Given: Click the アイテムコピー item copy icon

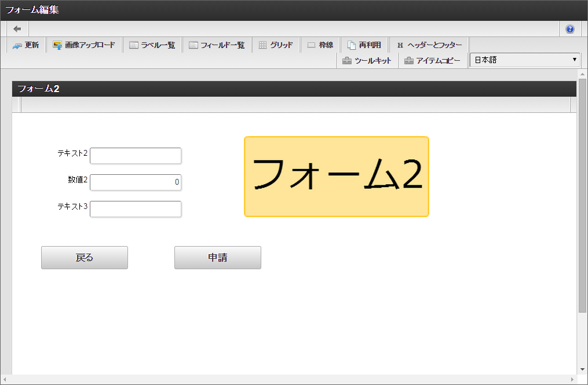Looking at the screenshot, I should (433, 60).
